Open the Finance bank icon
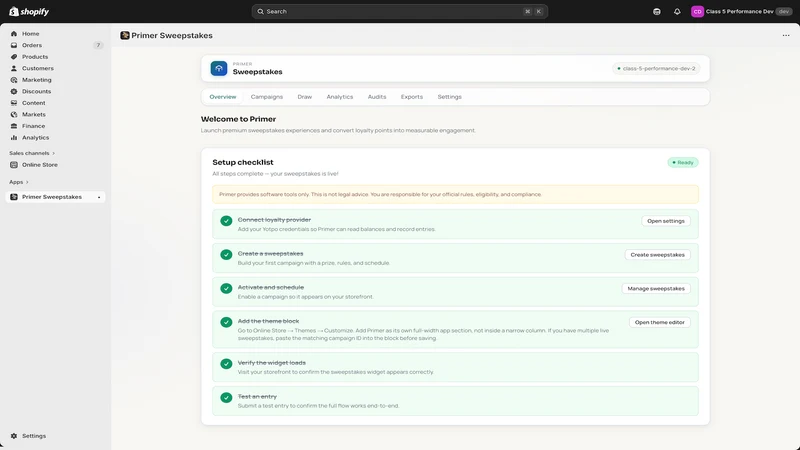Image resolution: width=800 pixels, height=450 pixels. (x=14, y=126)
